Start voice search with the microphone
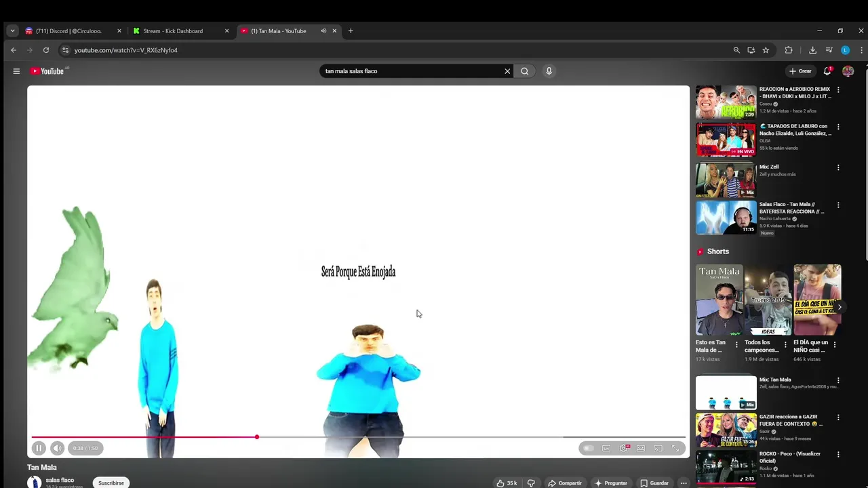 [549, 71]
